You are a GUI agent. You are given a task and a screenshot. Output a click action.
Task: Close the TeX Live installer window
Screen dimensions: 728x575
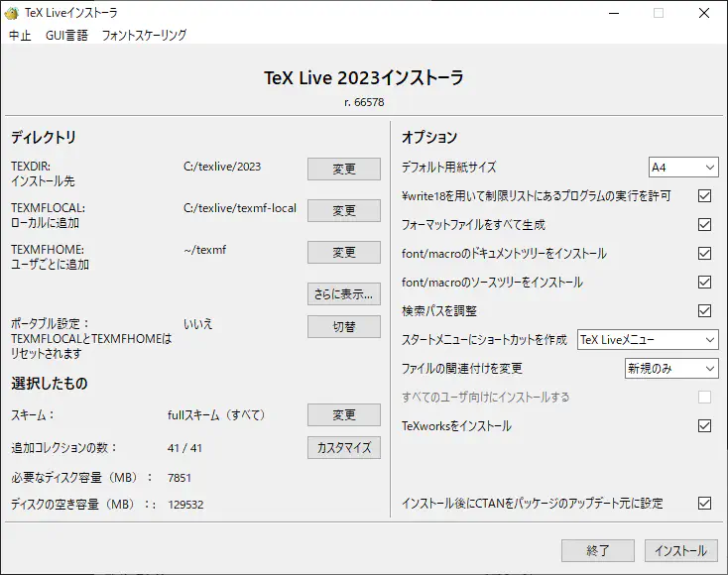704,13
